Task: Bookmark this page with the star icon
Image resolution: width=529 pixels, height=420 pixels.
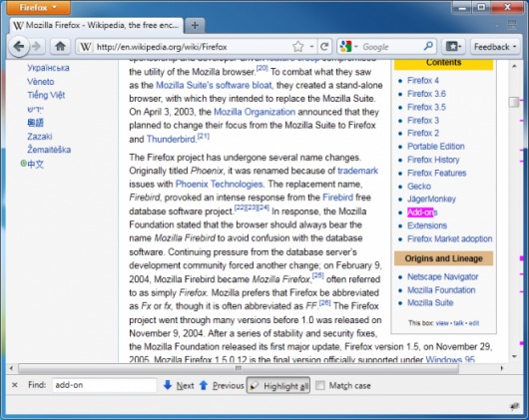Action: 297,47
